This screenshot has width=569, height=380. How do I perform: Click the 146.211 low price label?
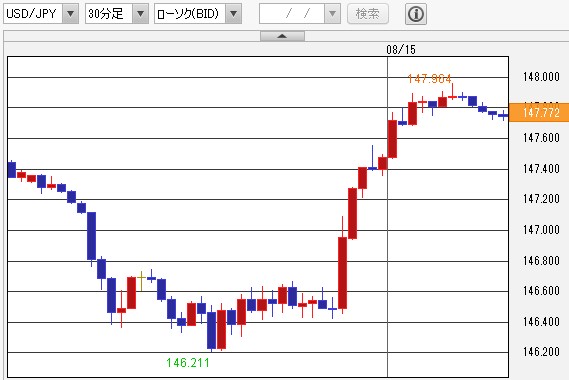point(188,362)
